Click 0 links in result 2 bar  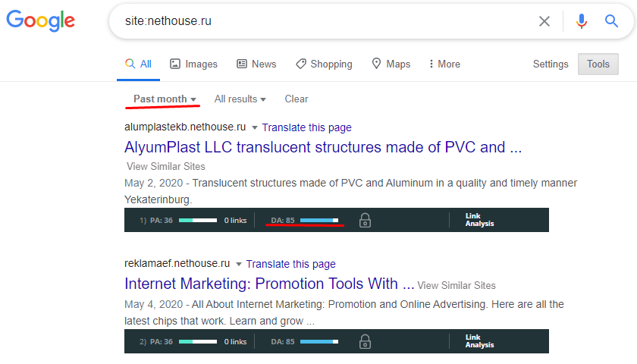(235, 342)
